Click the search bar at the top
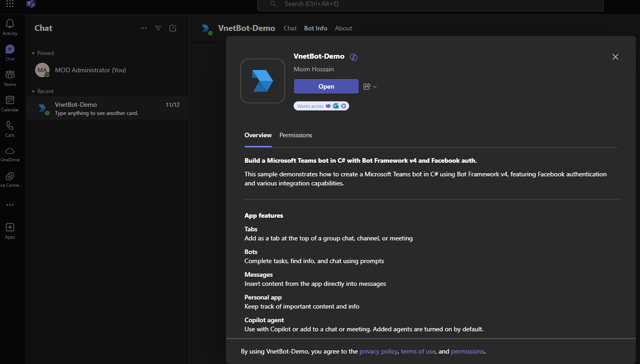 click(x=430, y=5)
